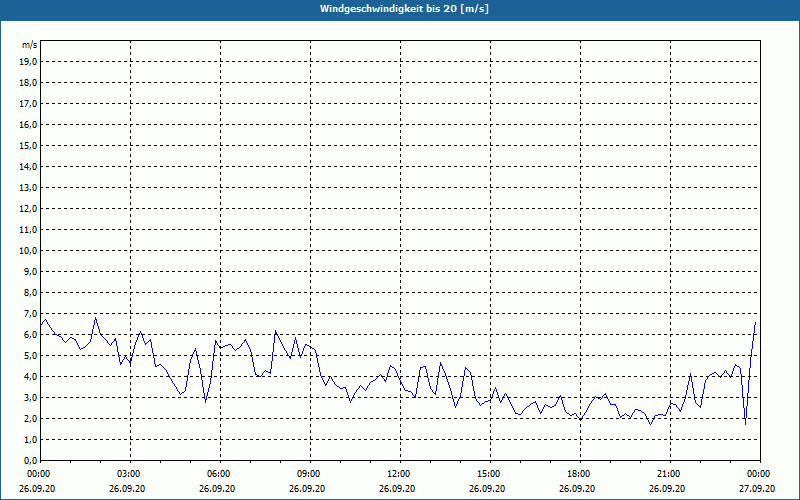Pick the "3,0" y-axis label
This screenshot has width=800, height=500.
click(x=30, y=397)
